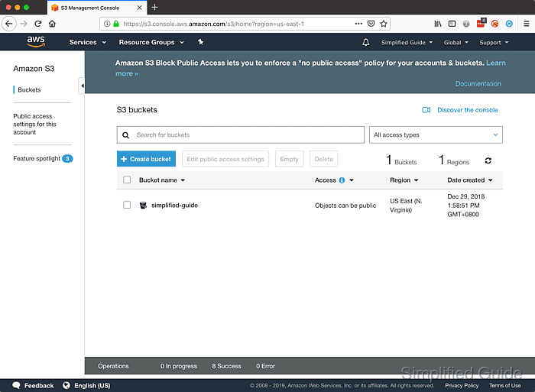Image resolution: width=535 pixels, height=392 pixels.
Task: Bookmark this page with the star icon
Action: click(384, 24)
